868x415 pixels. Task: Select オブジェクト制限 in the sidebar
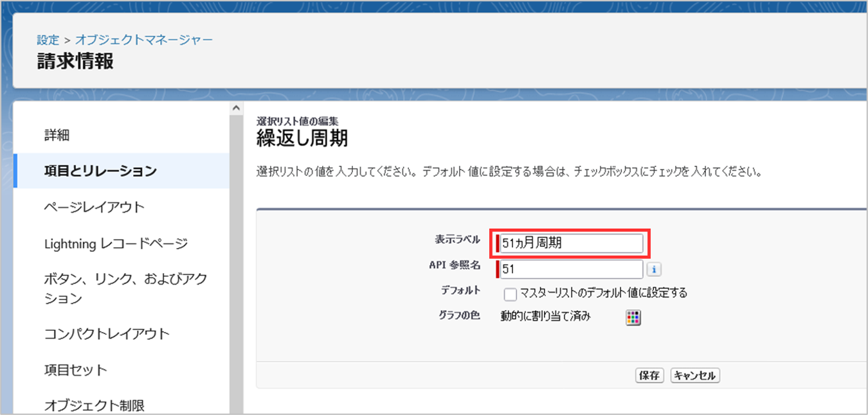coord(95,405)
